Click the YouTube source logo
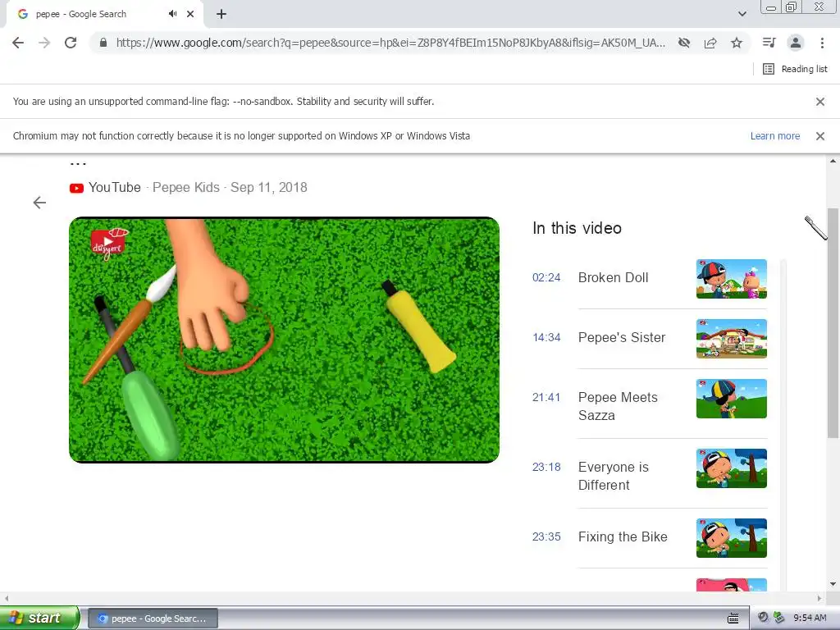 76,188
